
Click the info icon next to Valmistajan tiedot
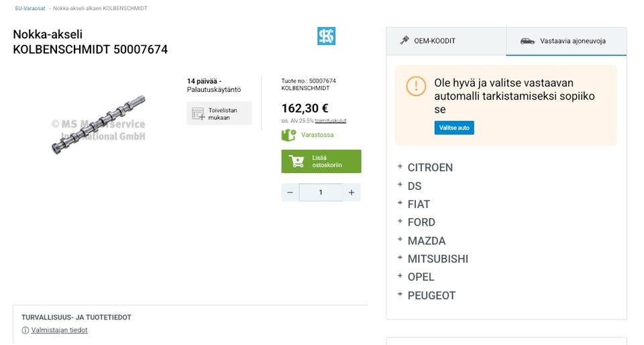coord(25,330)
